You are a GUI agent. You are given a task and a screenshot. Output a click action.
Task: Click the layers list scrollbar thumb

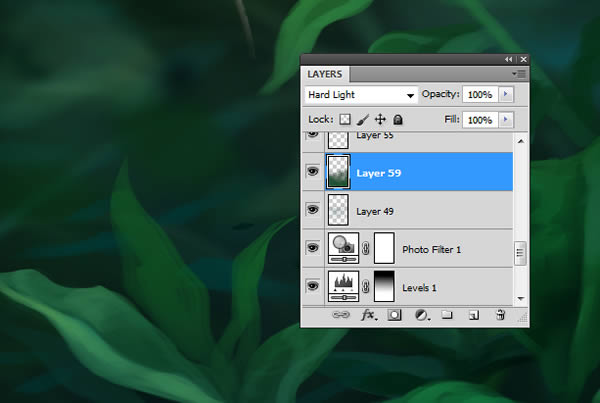pyautogui.click(x=520, y=253)
